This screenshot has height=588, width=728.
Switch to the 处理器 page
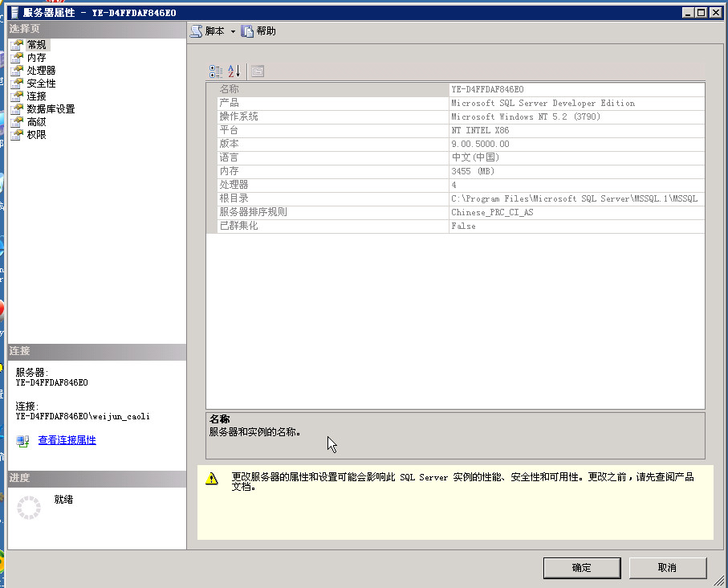tap(41, 71)
